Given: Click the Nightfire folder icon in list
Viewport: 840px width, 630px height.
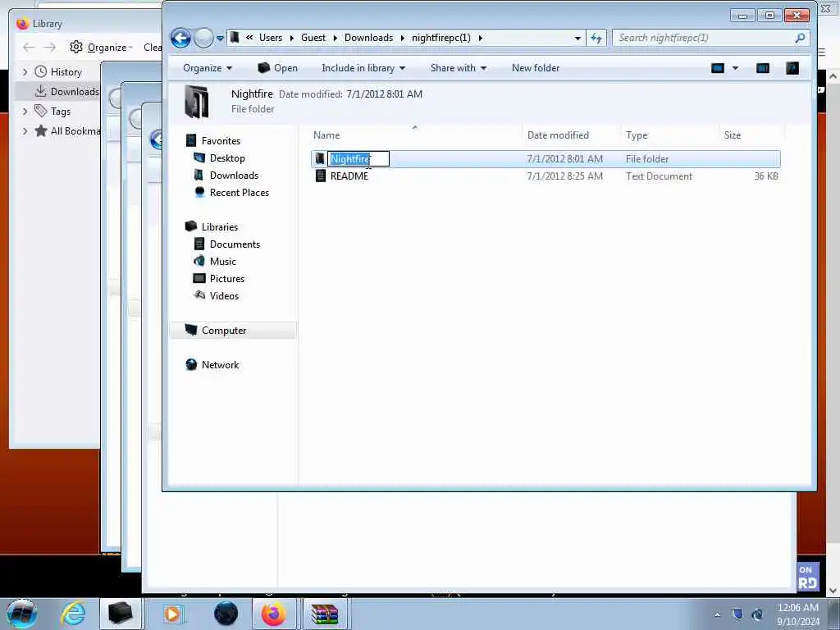Looking at the screenshot, I should point(320,158).
